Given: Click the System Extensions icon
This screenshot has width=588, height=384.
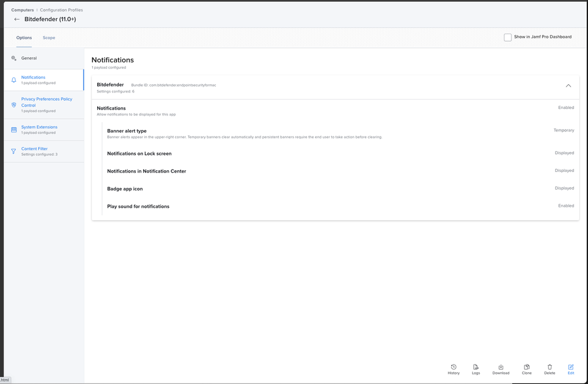Looking at the screenshot, I should (14, 130).
